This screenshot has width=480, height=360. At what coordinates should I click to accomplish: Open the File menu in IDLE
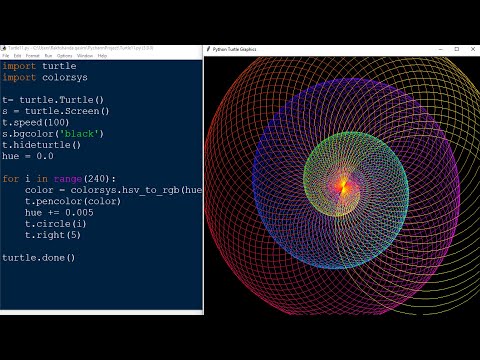pos(6,56)
